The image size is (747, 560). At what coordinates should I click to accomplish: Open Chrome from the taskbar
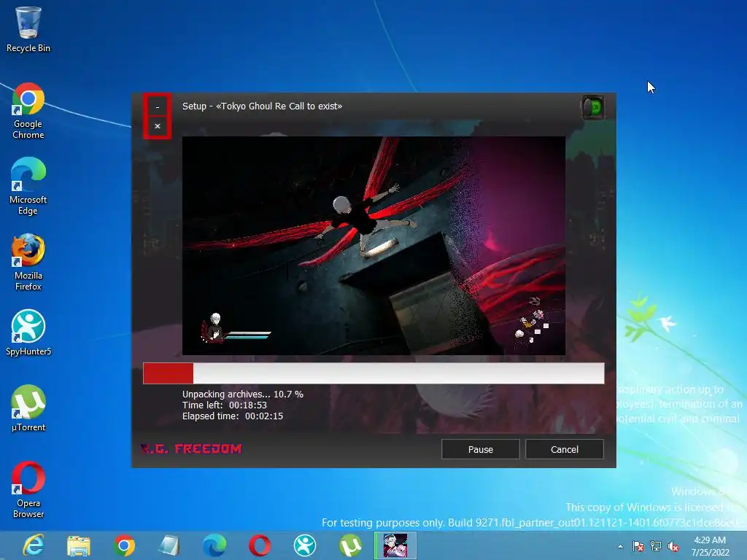coord(124,545)
